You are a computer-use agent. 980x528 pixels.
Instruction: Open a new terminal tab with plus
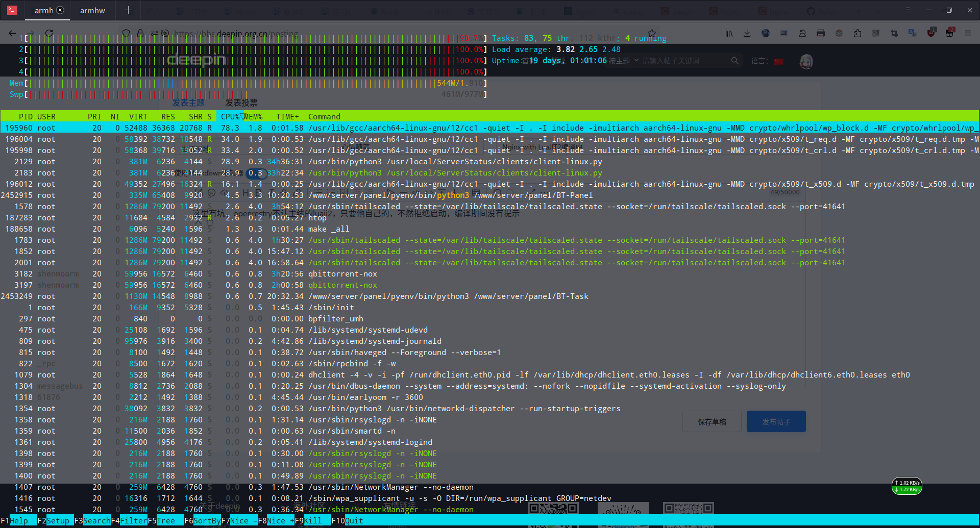[128, 10]
